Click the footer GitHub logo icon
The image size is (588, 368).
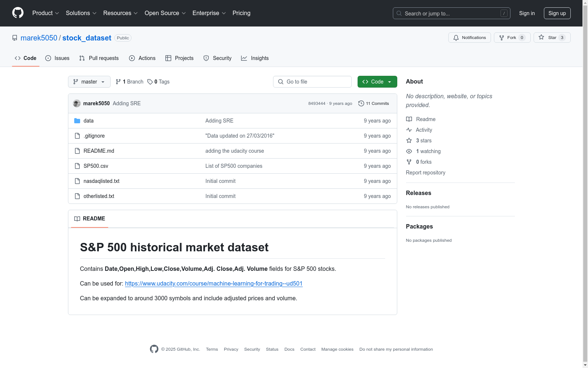point(154,349)
